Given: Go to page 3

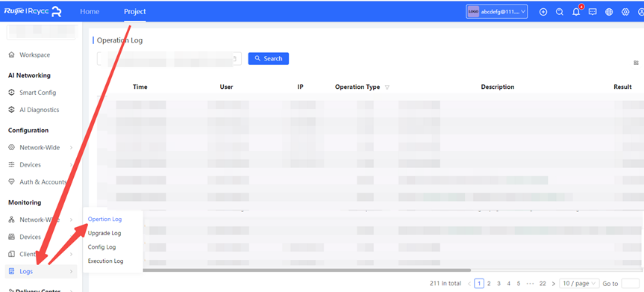Looking at the screenshot, I should [498, 283].
